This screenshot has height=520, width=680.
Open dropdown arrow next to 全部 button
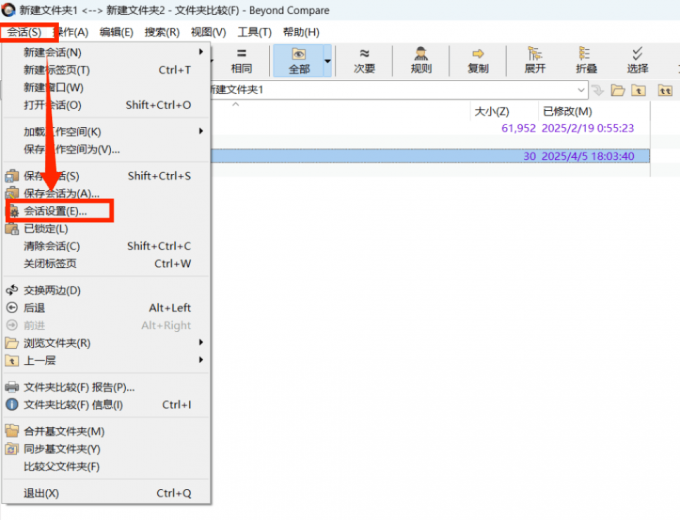tap(327, 61)
